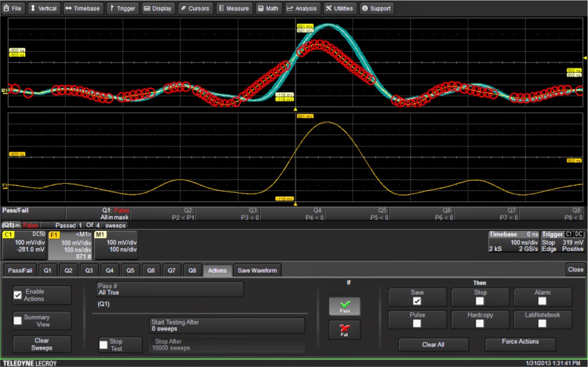Switch to the Save Waveform tab
The image size is (588, 367).
click(x=257, y=270)
